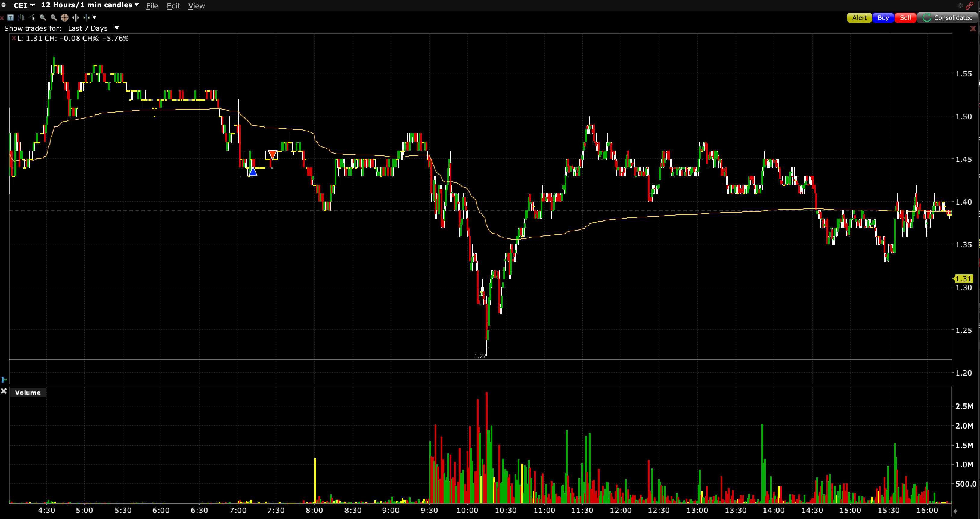
Task: Open the File menu
Action: (x=152, y=6)
